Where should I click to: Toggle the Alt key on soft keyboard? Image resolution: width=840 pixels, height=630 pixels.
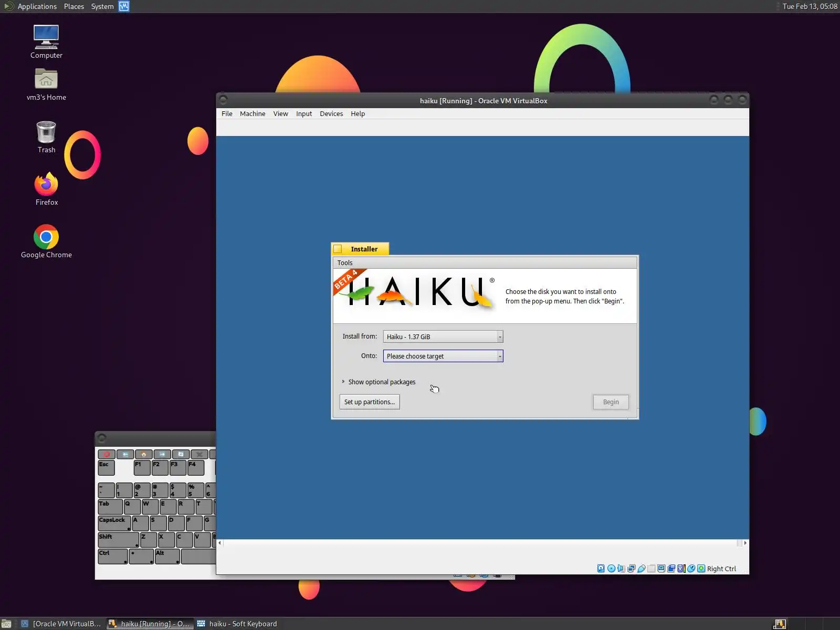click(x=167, y=556)
